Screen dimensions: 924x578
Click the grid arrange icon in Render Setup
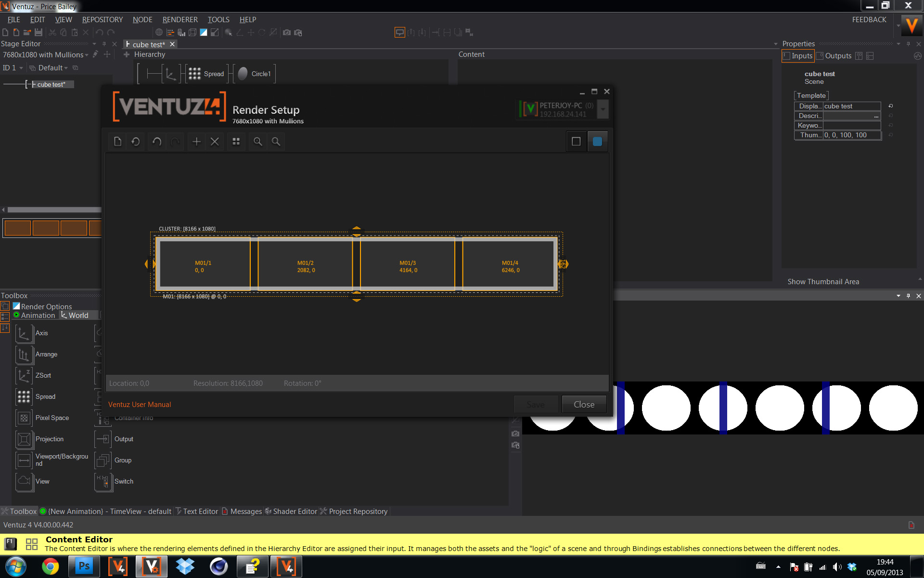[236, 142]
